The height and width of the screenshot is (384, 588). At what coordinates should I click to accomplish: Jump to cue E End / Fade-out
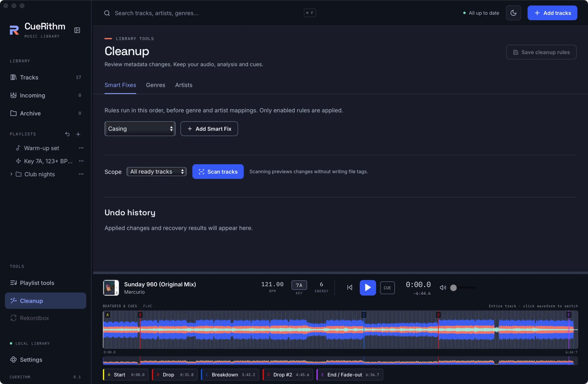350,375
